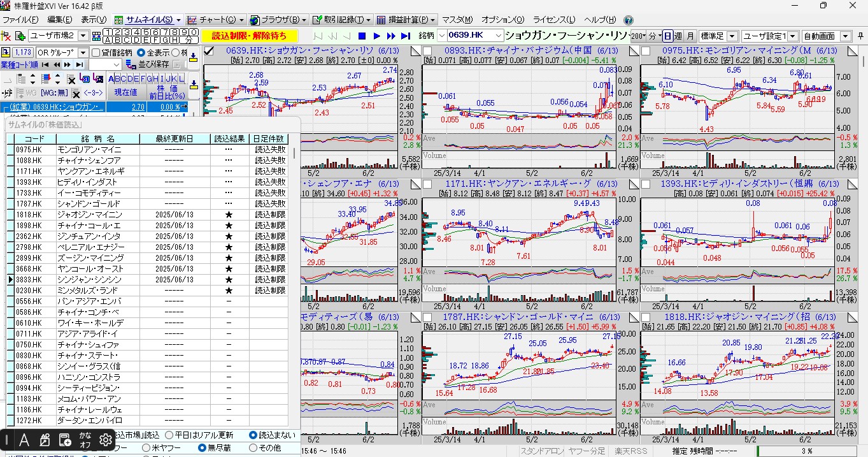The image size is (868, 457).
Task: Click the red list-move icon in sort toolbar
Action: (x=46, y=79)
